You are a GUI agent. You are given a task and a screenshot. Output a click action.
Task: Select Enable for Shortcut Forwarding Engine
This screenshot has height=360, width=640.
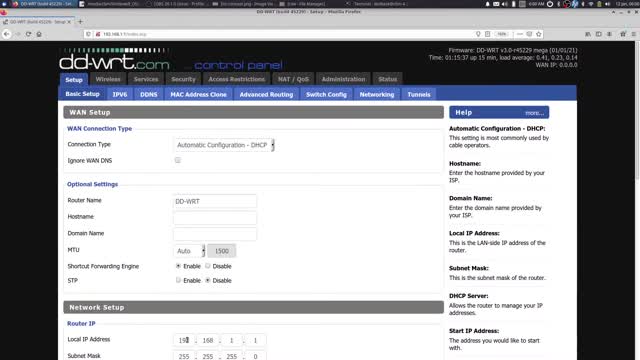click(x=178, y=266)
